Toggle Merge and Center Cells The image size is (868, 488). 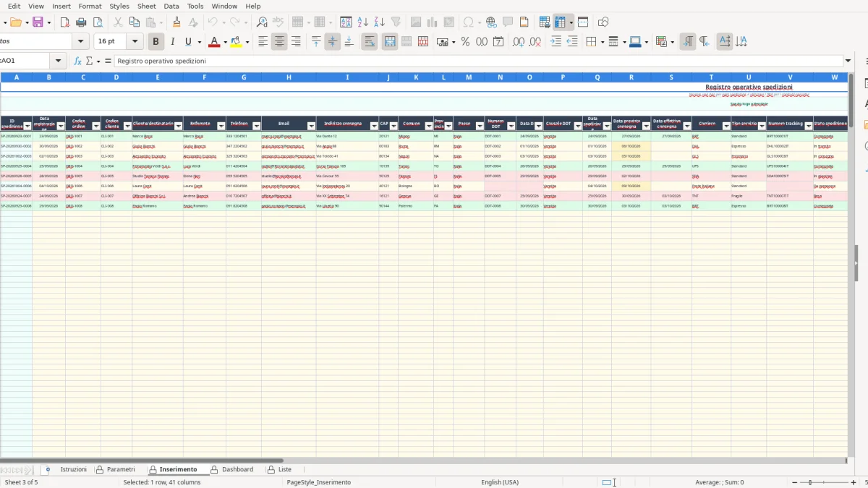(x=390, y=42)
